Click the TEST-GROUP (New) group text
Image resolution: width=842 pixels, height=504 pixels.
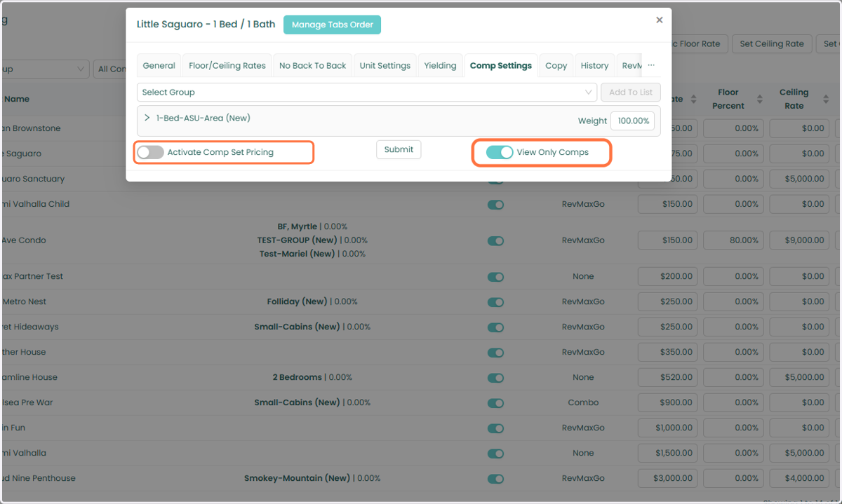[x=297, y=240]
